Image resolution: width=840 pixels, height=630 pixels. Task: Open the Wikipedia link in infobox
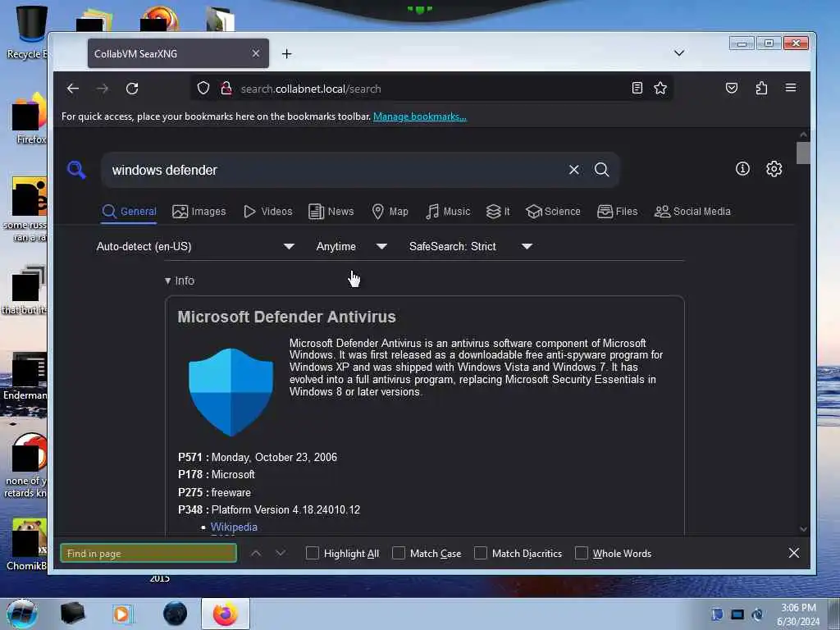tap(234, 527)
